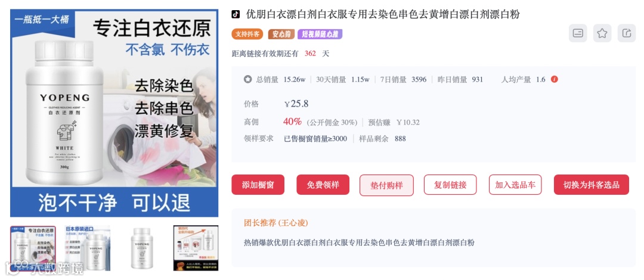Click the gray star icon beside 总销量
The height and width of the screenshot is (280, 644).
point(247,79)
